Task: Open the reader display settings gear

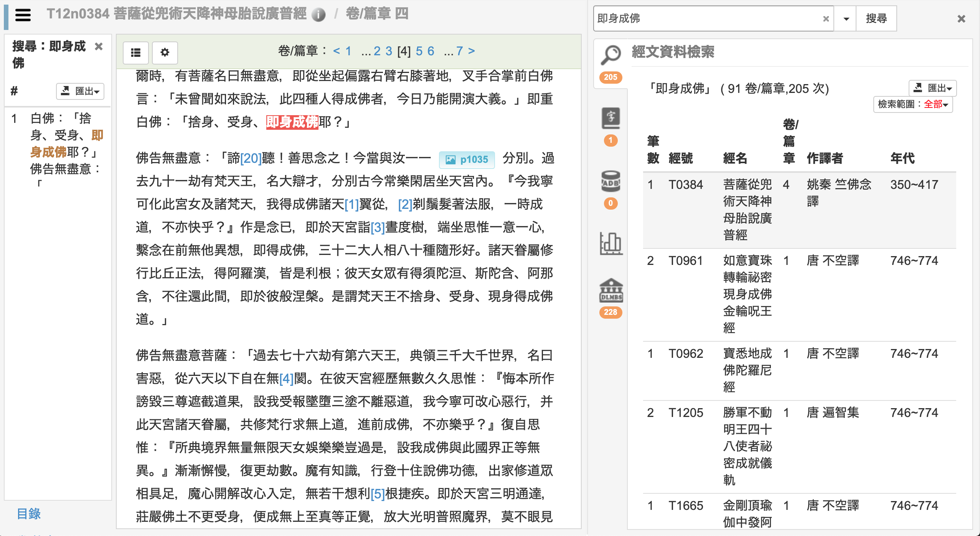Action: pos(165,53)
